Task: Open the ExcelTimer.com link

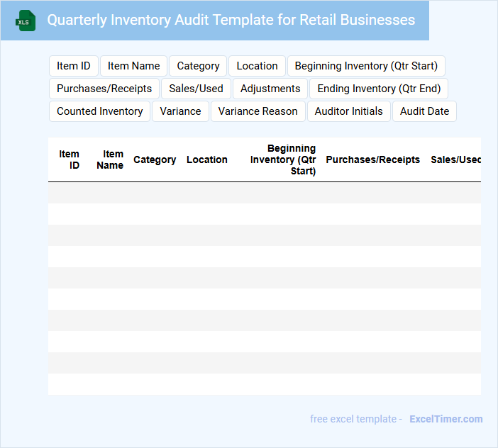Action: 446,419
